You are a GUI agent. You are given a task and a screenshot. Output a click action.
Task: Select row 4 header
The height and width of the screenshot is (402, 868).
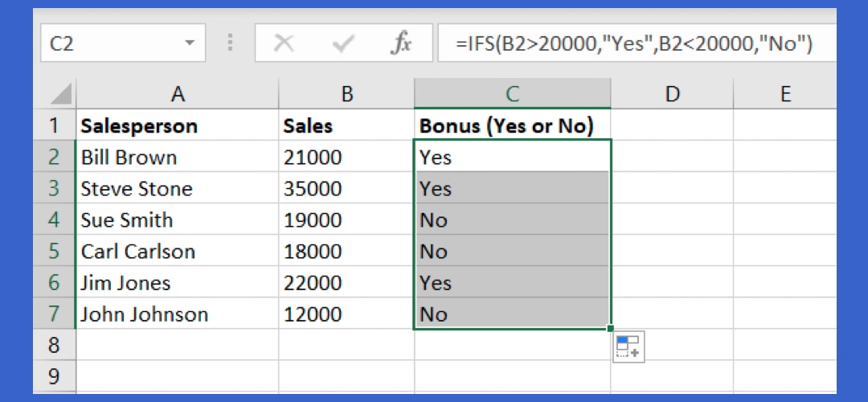pos(55,219)
